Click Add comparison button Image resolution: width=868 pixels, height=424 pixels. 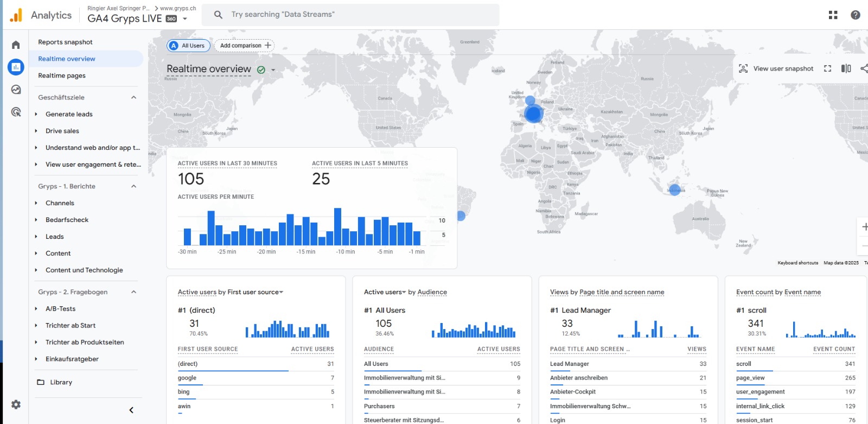coord(245,46)
